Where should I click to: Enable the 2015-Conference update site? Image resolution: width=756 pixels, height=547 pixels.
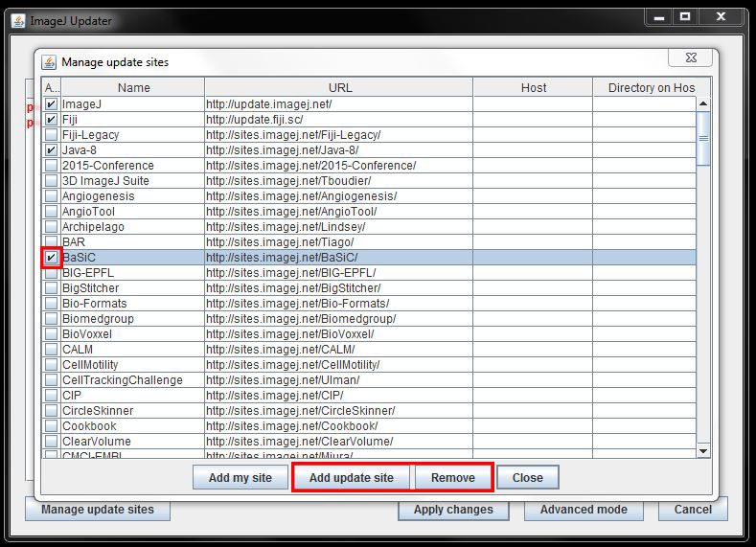pyautogui.click(x=51, y=166)
